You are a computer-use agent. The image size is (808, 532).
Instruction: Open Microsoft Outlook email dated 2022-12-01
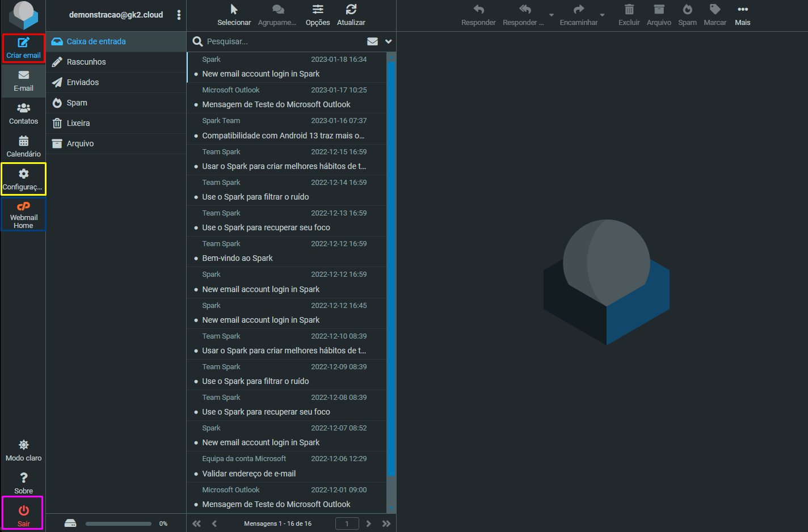(287, 497)
